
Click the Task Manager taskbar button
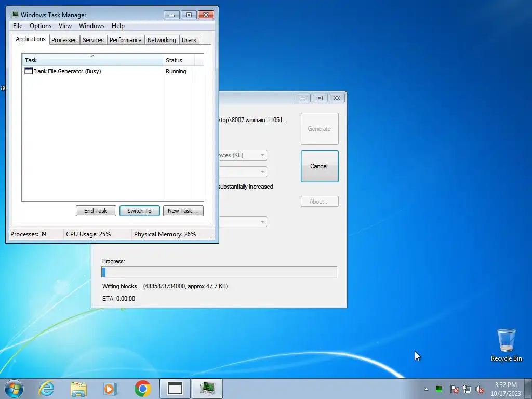(207, 389)
